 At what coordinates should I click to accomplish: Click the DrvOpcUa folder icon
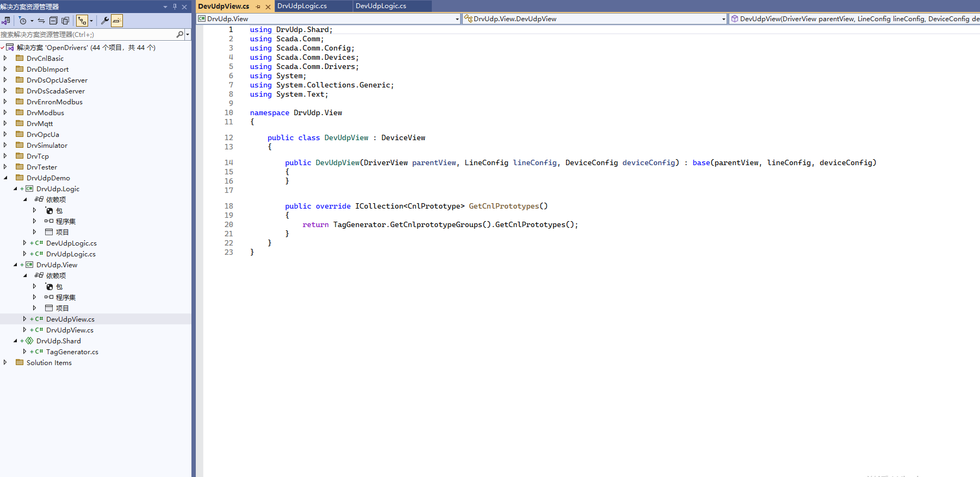pyautogui.click(x=20, y=134)
